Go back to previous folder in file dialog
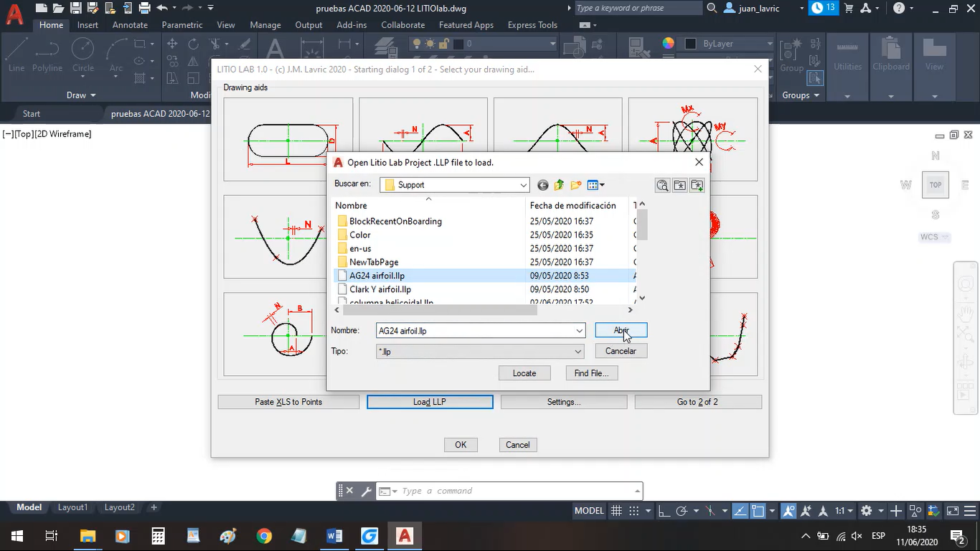Viewport: 980px width, 551px height. tap(543, 185)
